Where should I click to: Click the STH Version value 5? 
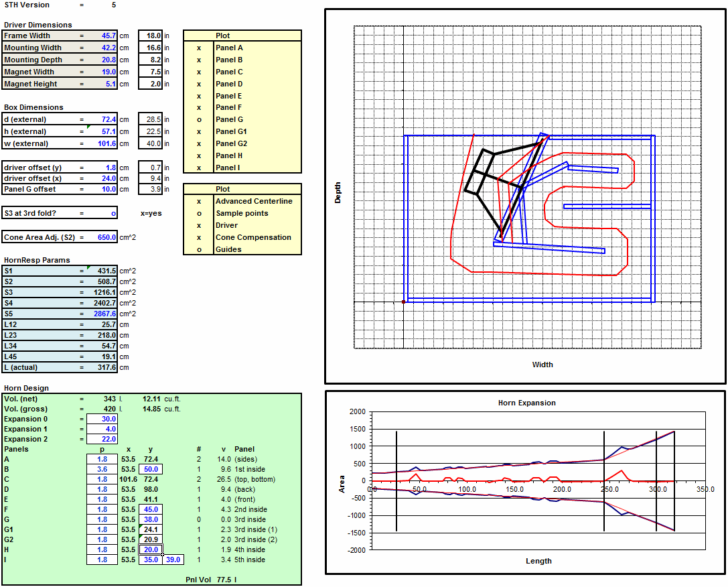[114, 5]
